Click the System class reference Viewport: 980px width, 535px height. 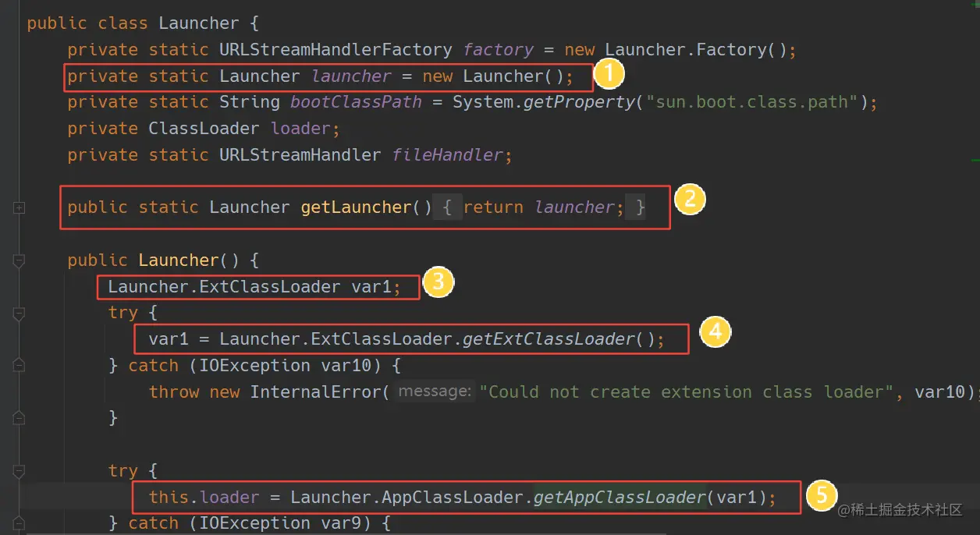483,102
